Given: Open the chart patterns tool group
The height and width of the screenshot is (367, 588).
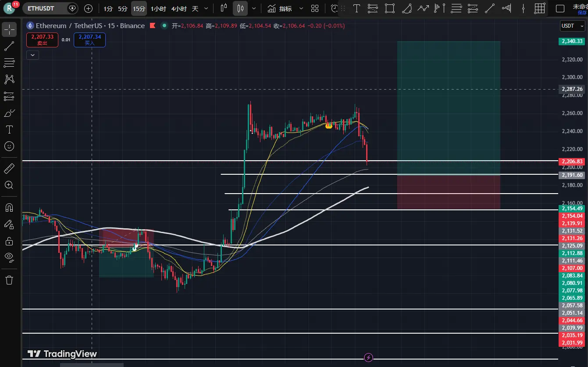Looking at the screenshot, I should point(9,79).
